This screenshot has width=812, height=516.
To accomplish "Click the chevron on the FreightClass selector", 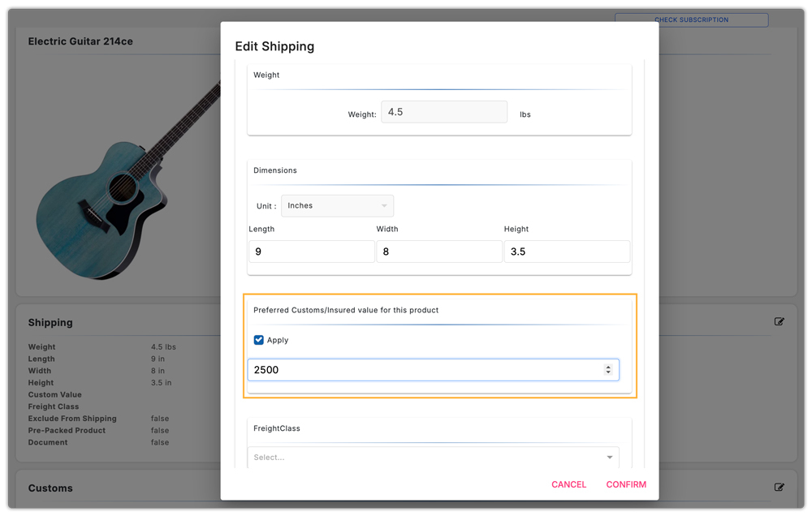I will coord(609,458).
